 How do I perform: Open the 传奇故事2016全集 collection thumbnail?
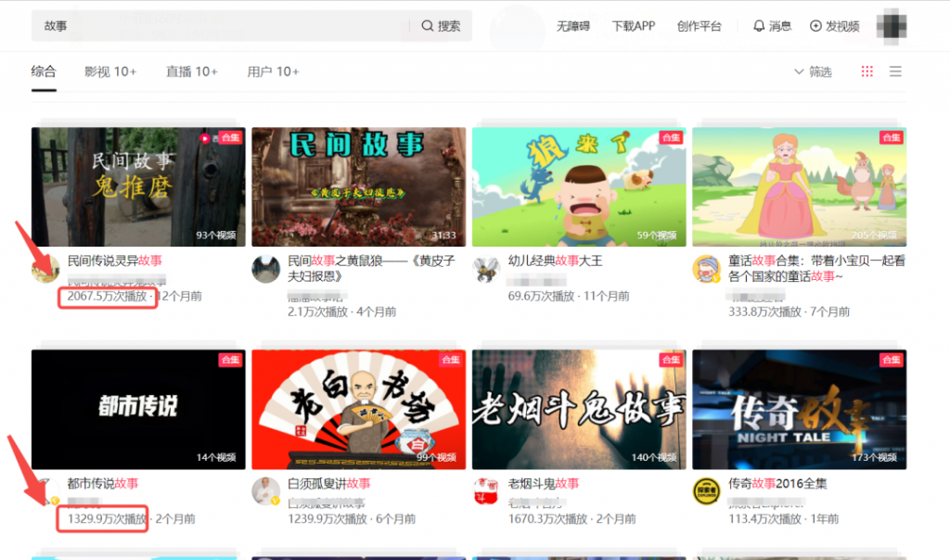point(800,409)
